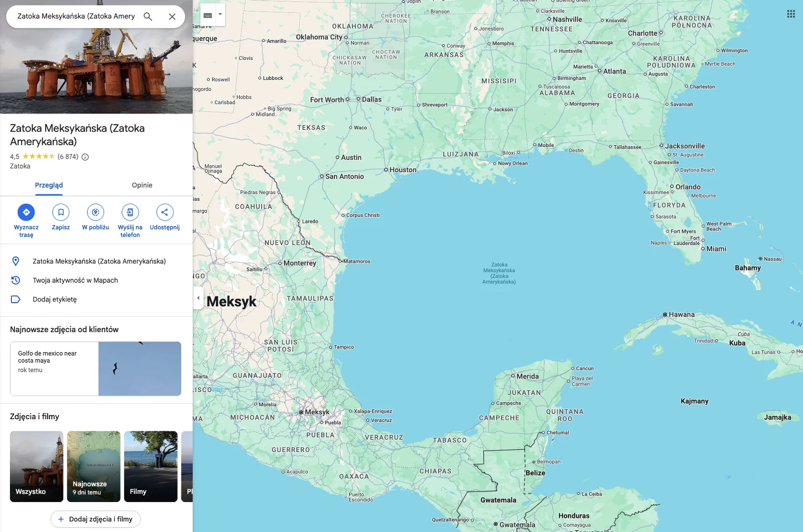Image resolution: width=803 pixels, height=532 pixels.
Task: Open the Najnowsze photos thumbnail
Action: (x=93, y=466)
